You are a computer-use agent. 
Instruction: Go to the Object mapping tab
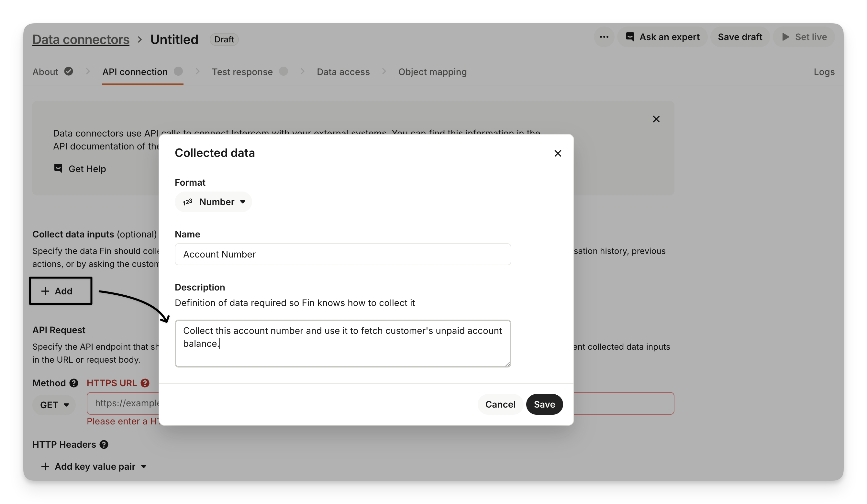coord(432,72)
